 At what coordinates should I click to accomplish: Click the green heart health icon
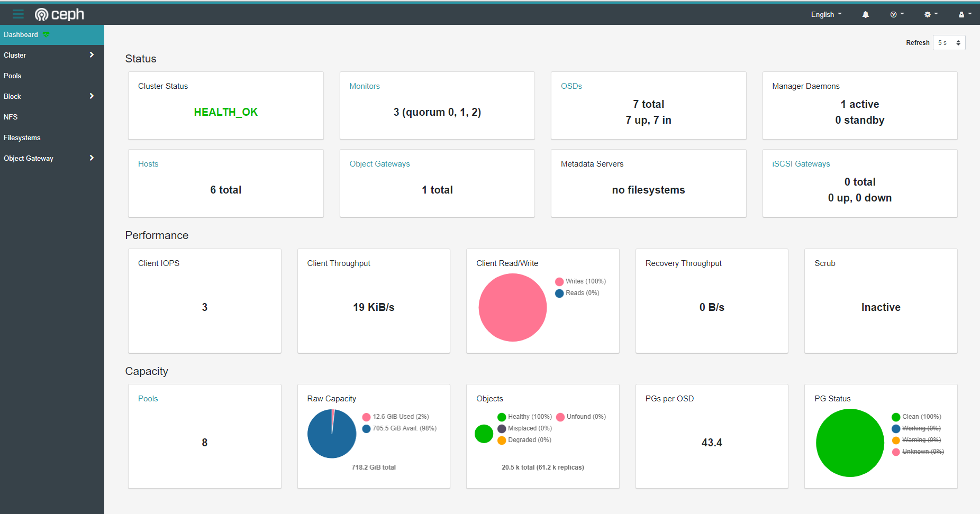(x=46, y=34)
